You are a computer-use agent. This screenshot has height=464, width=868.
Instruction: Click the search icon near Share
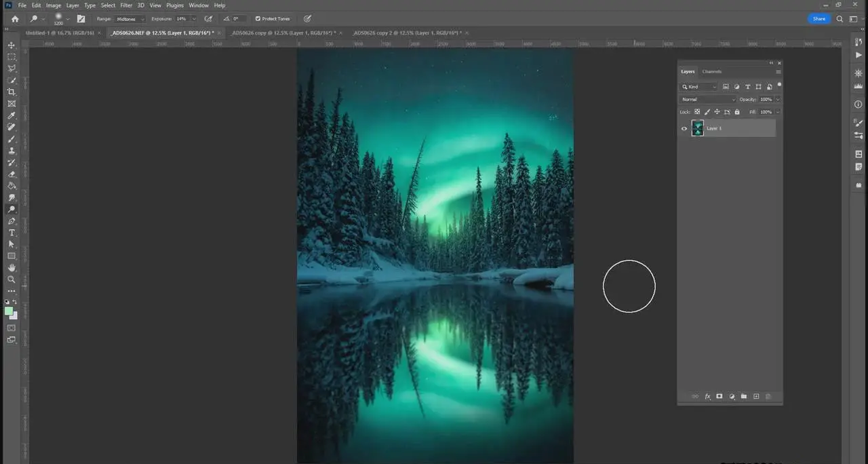click(x=840, y=19)
